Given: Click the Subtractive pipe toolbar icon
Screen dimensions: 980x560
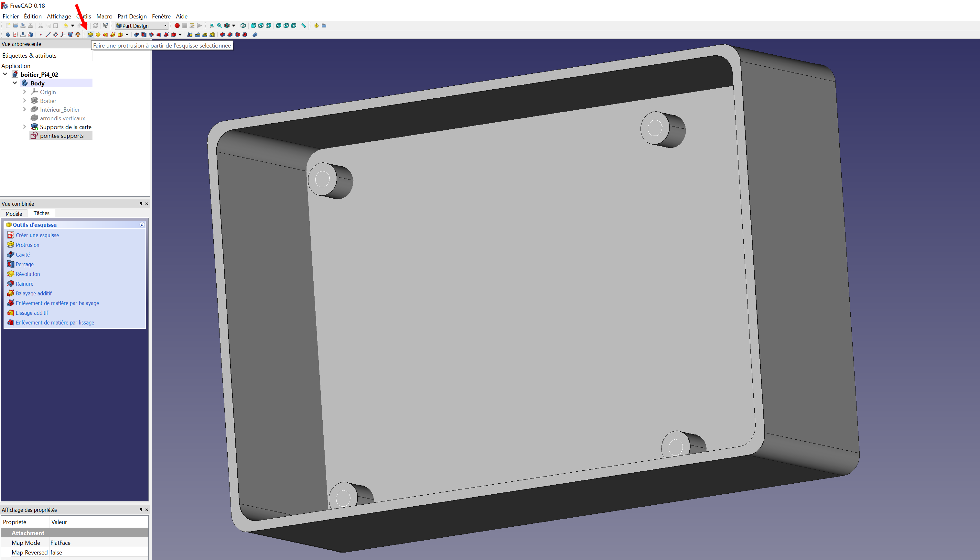Looking at the screenshot, I should coord(166,35).
